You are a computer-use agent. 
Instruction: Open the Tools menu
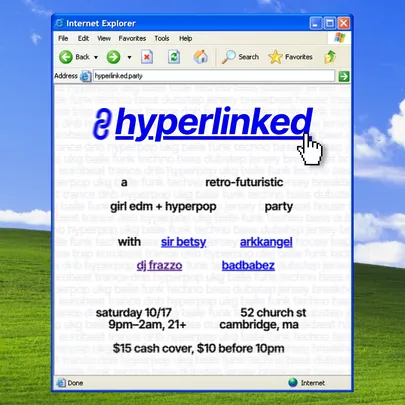click(x=162, y=38)
